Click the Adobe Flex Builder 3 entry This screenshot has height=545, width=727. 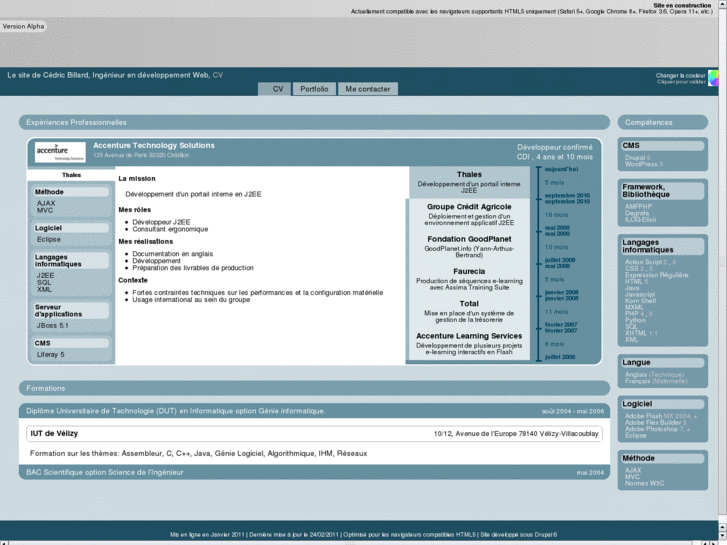pyautogui.click(x=655, y=423)
